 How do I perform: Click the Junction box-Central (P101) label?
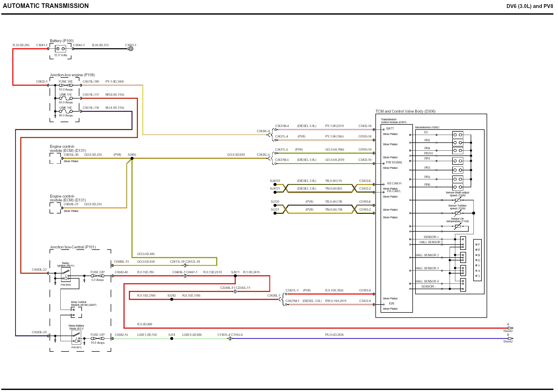click(x=73, y=247)
